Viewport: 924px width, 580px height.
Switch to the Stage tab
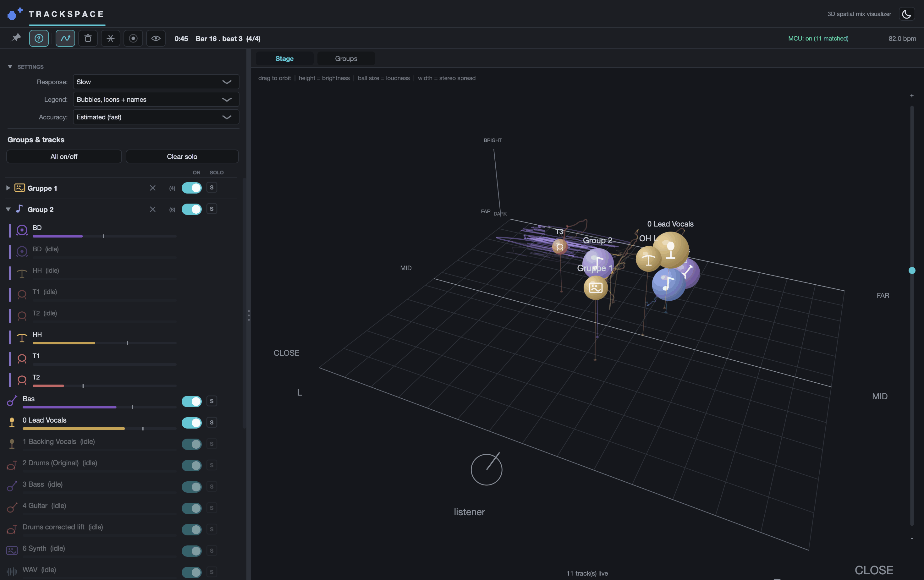pyautogui.click(x=284, y=59)
